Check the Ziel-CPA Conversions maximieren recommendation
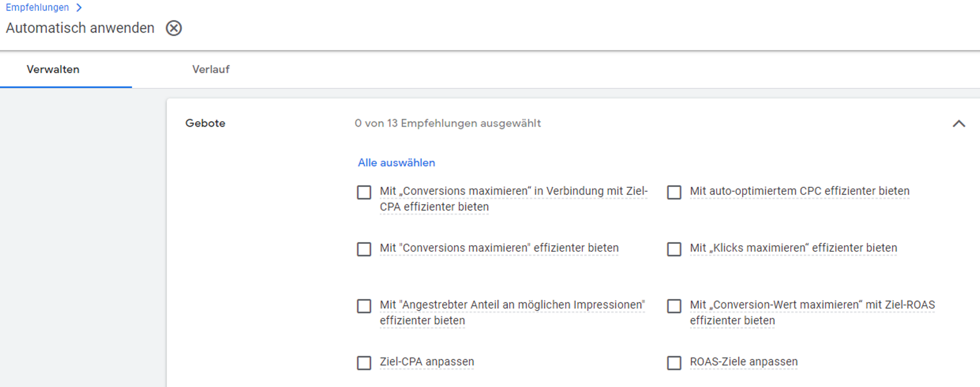The width and height of the screenshot is (980, 387). click(364, 192)
